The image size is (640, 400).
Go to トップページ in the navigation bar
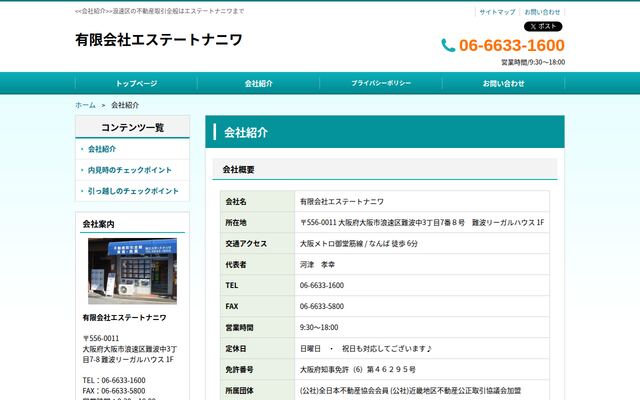pyautogui.click(x=136, y=83)
